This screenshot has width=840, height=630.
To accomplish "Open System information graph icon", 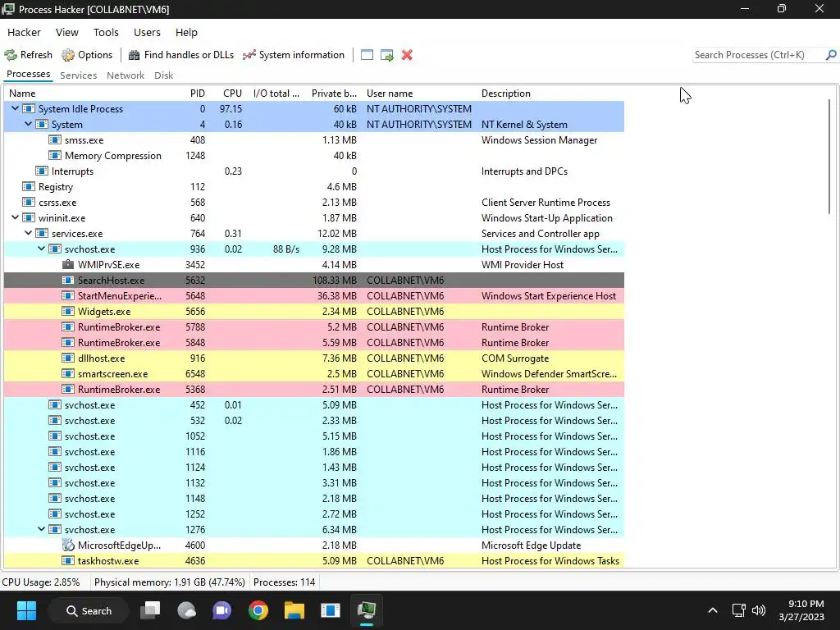I will coord(249,55).
